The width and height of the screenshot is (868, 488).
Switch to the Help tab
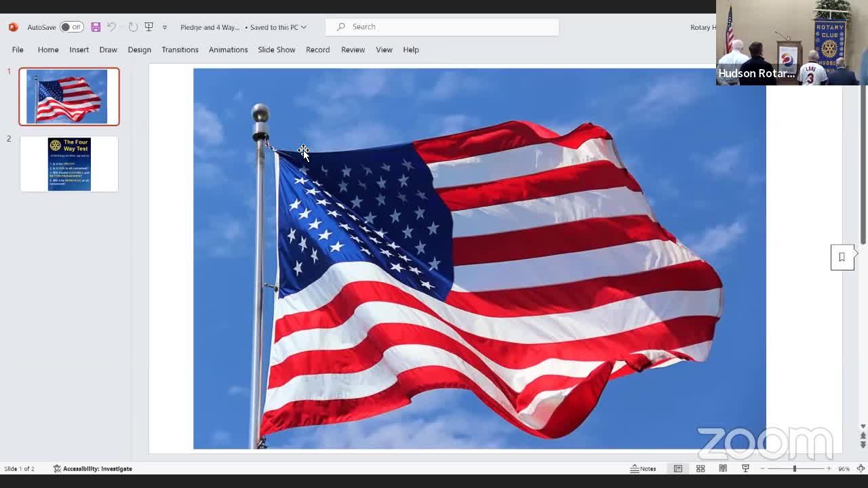point(411,49)
